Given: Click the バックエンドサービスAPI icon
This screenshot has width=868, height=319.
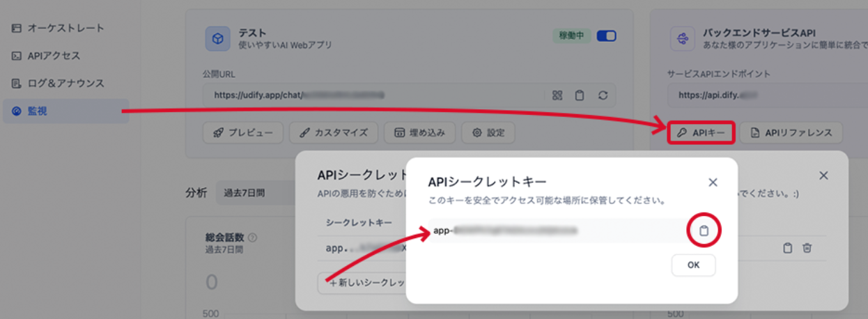Looking at the screenshot, I should tap(682, 39).
